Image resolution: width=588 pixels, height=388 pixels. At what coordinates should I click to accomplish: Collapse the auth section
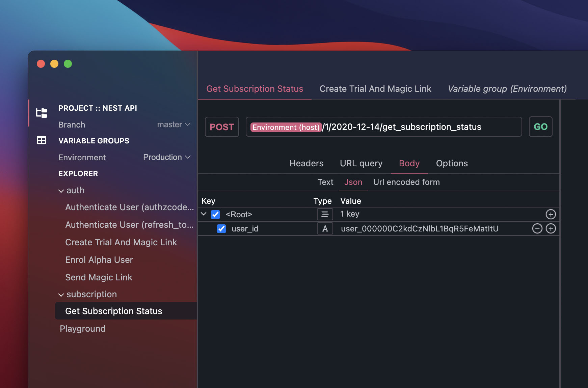tap(61, 190)
